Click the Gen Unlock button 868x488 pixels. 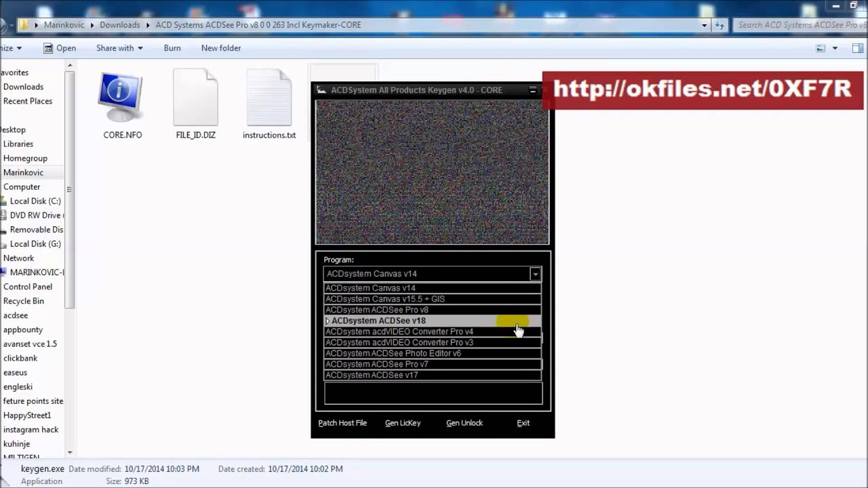click(x=465, y=423)
